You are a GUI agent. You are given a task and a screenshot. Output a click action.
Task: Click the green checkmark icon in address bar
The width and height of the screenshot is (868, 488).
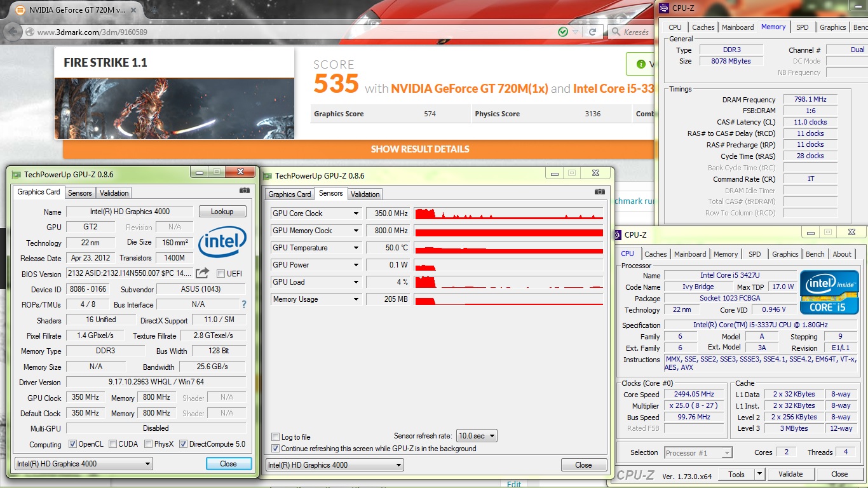point(563,32)
